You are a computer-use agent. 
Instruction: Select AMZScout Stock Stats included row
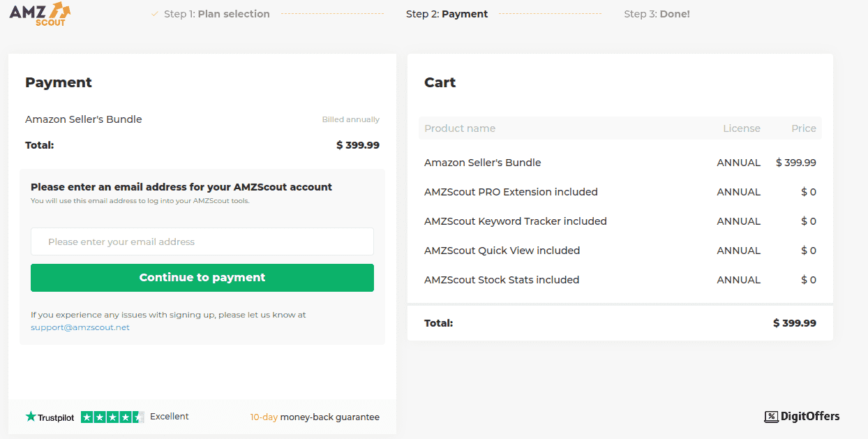(x=620, y=280)
